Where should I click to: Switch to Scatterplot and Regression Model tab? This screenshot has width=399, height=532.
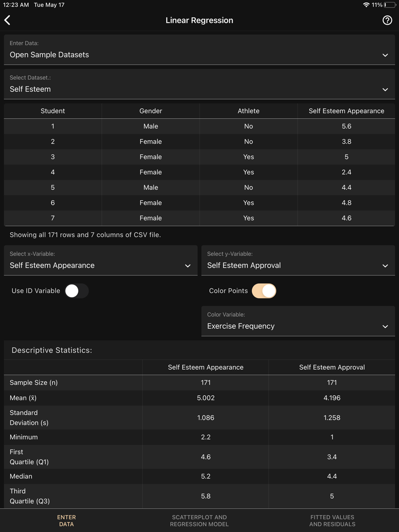199,520
